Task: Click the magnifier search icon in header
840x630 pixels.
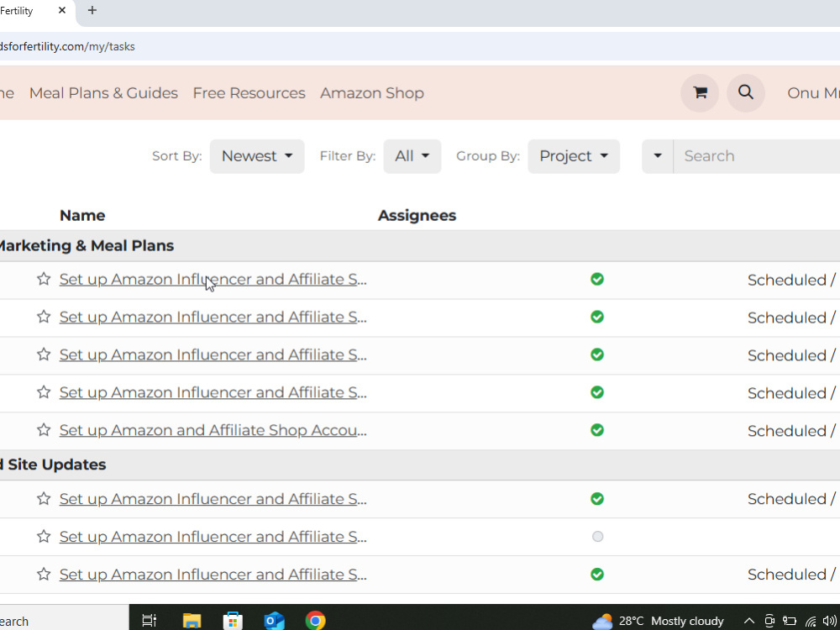Action: pos(746,92)
